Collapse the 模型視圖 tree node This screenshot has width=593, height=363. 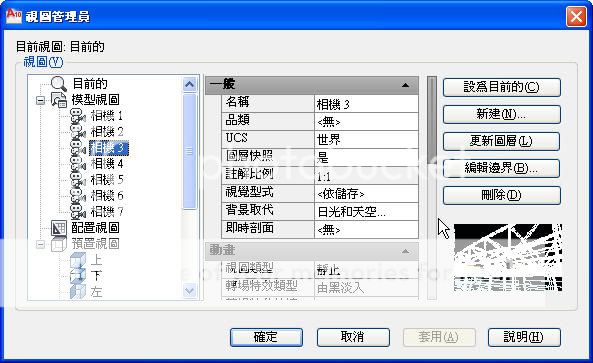(40, 100)
